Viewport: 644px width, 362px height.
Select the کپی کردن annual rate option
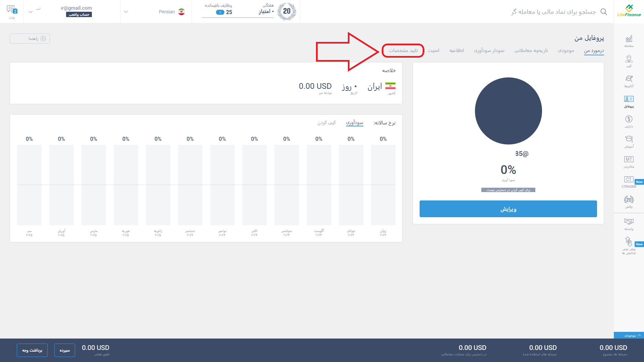click(327, 123)
